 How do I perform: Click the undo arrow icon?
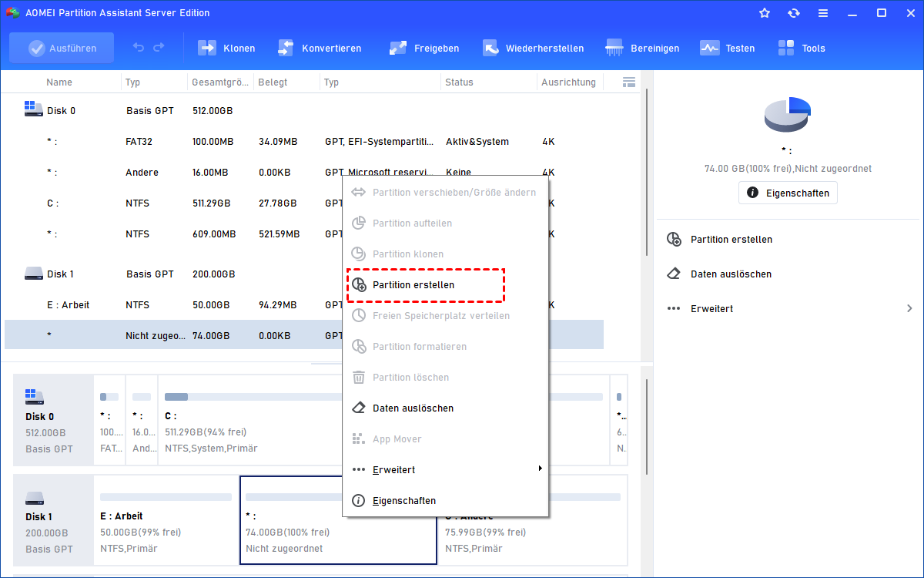click(139, 48)
